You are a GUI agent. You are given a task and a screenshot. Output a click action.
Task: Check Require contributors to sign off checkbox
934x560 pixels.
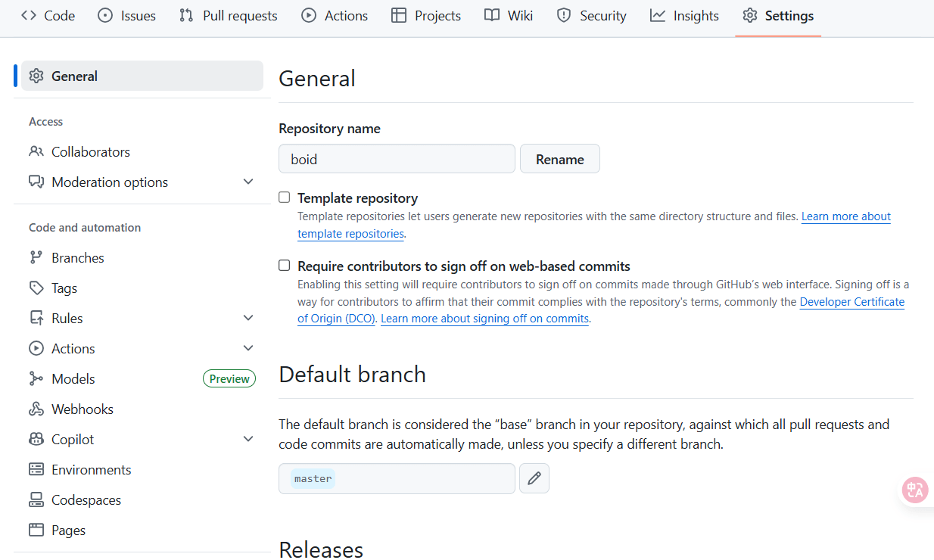[x=285, y=266]
